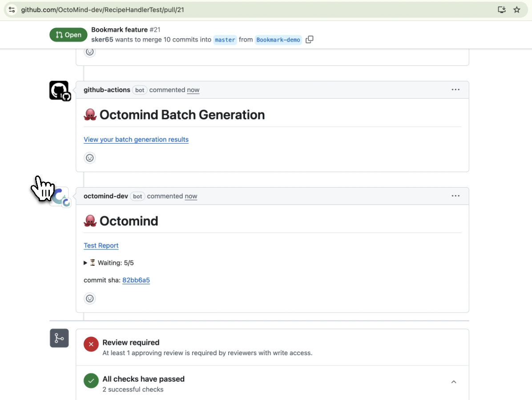Click the git merge status icon
The width and height of the screenshot is (532, 400).
pos(59,338)
